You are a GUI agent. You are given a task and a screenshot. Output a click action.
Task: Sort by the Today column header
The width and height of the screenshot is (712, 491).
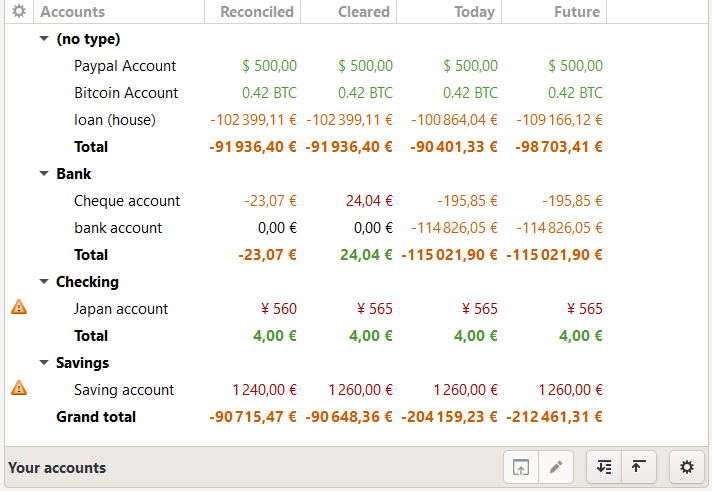(449, 11)
